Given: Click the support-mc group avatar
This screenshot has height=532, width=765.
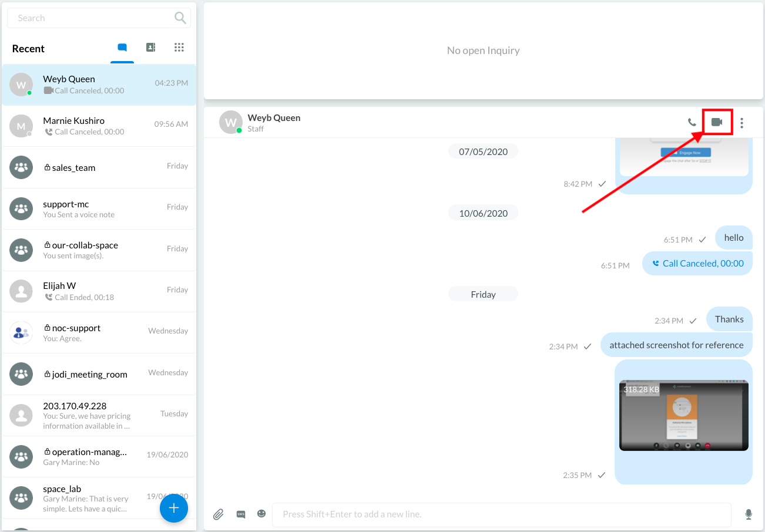Looking at the screenshot, I should point(21,208).
